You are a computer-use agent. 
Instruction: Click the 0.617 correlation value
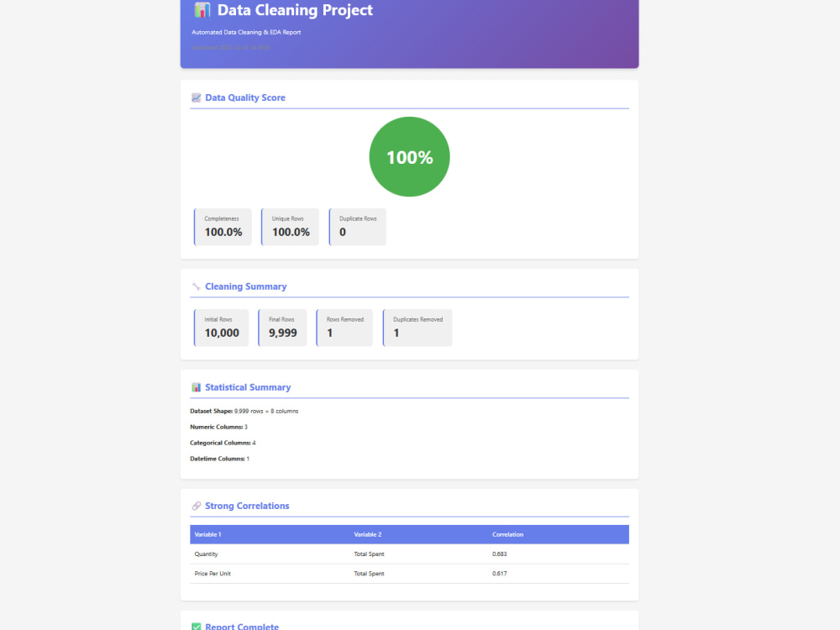[x=499, y=574]
